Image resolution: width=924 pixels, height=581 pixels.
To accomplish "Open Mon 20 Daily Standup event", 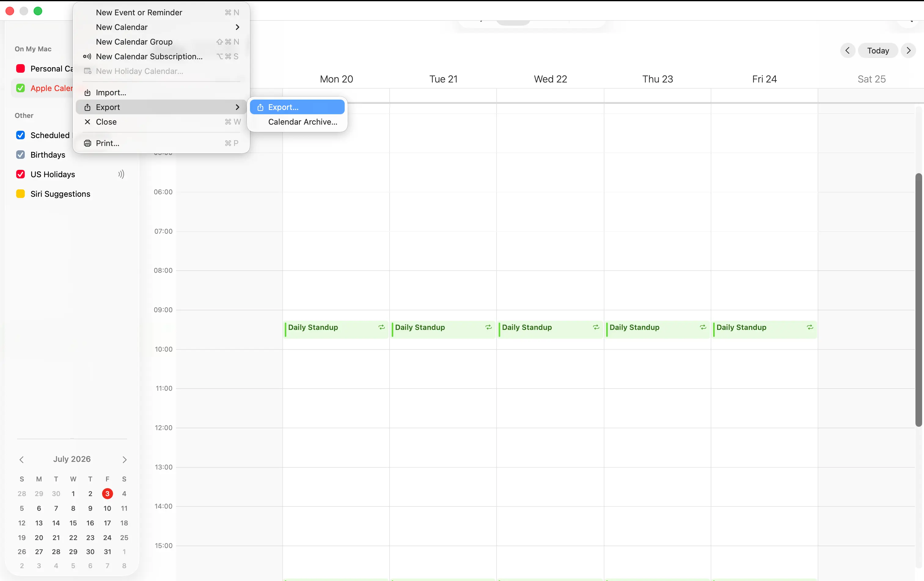I will coord(336,329).
